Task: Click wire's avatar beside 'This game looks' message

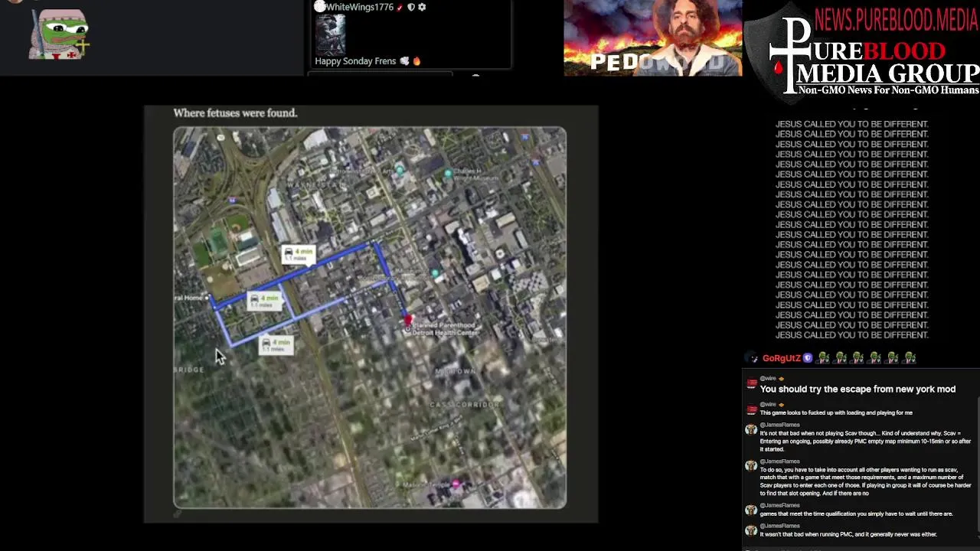Action: tap(752, 409)
